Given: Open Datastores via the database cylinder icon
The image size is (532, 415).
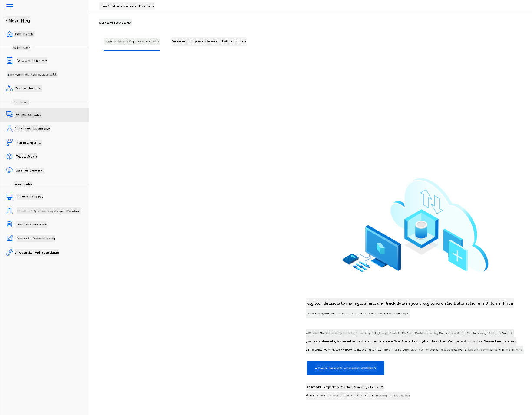Looking at the screenshot, I should [x=10, y=224].
